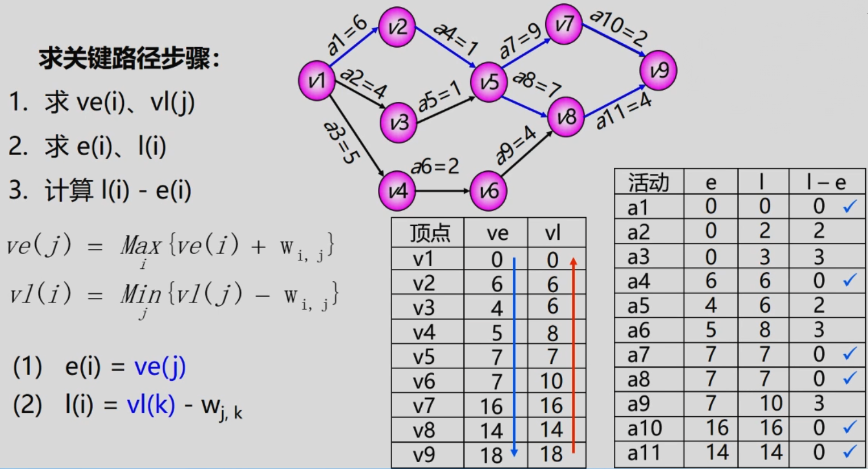This screenshot has width=868, height=469.
Task: Click the ve(j) Max formula
Action: [170, 250]
